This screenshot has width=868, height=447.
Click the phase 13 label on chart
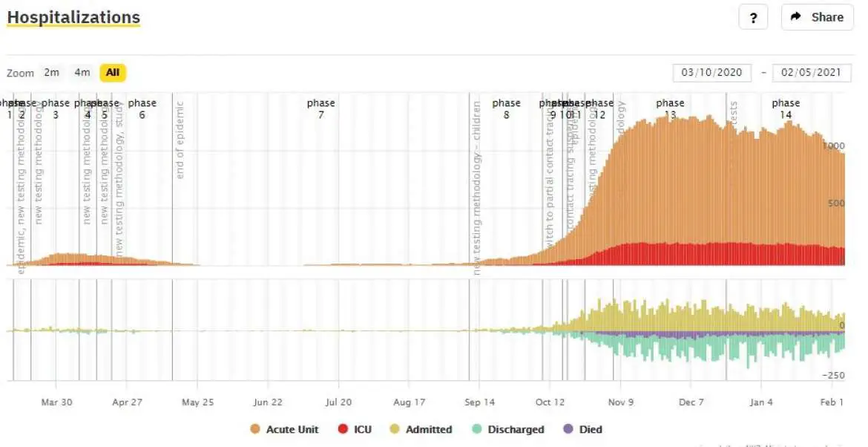pyautogui.click(x=670, y=108)
